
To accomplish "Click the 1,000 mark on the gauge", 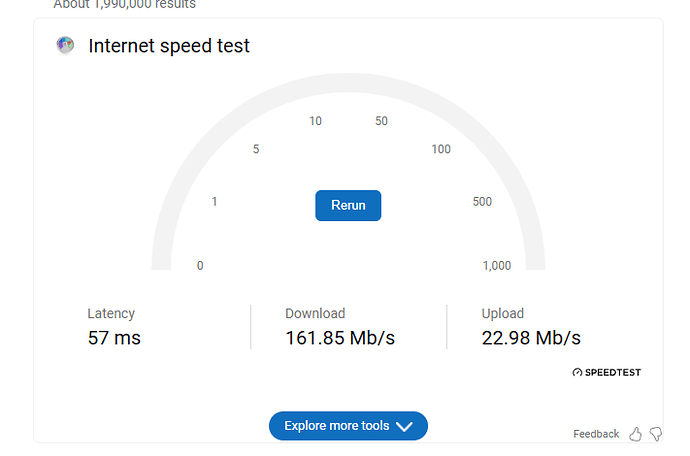I will click(x=497, y=265).
